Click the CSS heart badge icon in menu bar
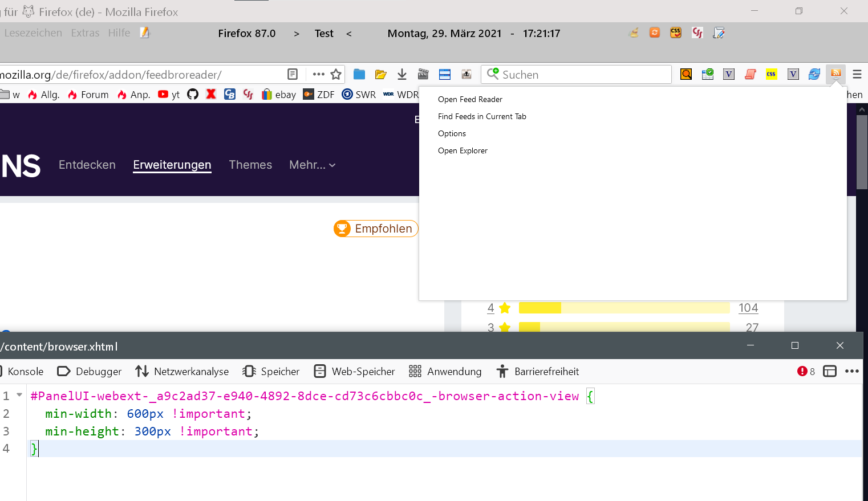Image resolution: width=868 pixels, height=501 pixels. pos(676,33)
